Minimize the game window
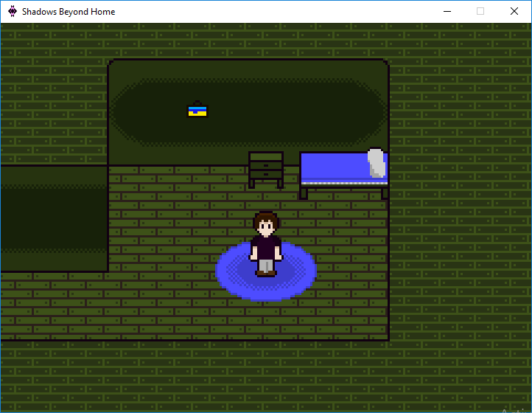 coord(447,11)
